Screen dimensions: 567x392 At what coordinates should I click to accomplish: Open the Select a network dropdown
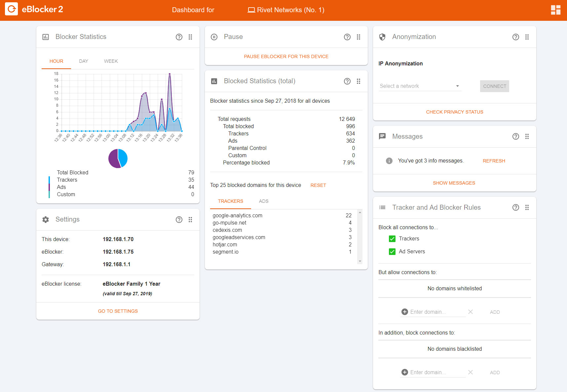(x=420, y=86)
